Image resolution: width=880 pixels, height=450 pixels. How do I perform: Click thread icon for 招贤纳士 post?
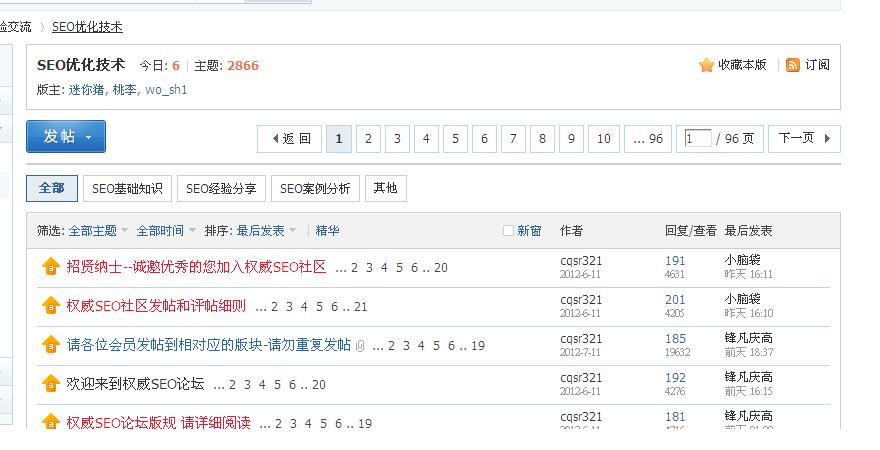(51, 267)
